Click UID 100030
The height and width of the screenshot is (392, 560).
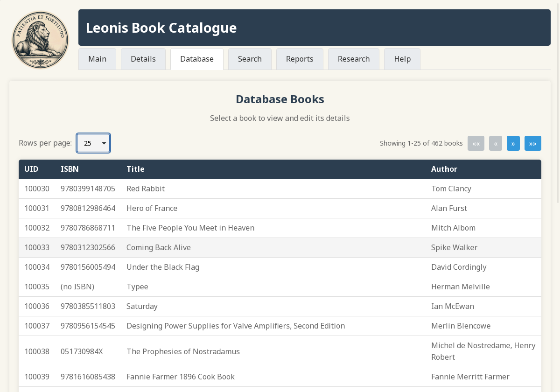tap(37, 189)
